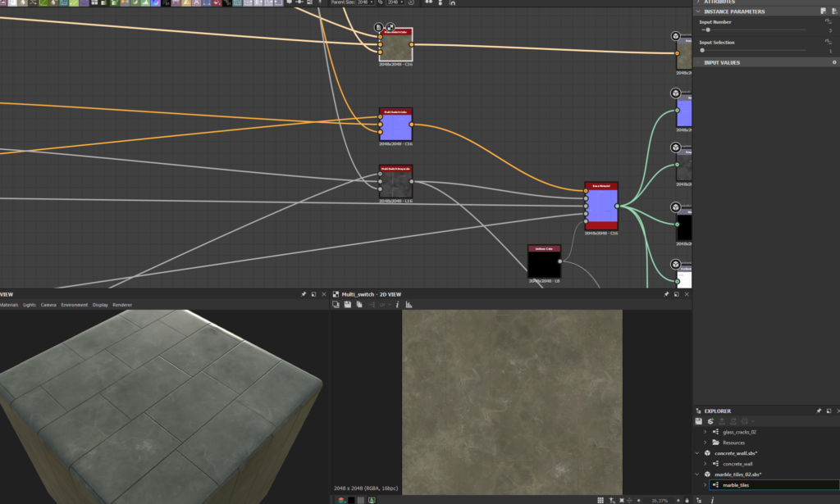Open the Lights menu in 3D view

click(x=30, y=305)
